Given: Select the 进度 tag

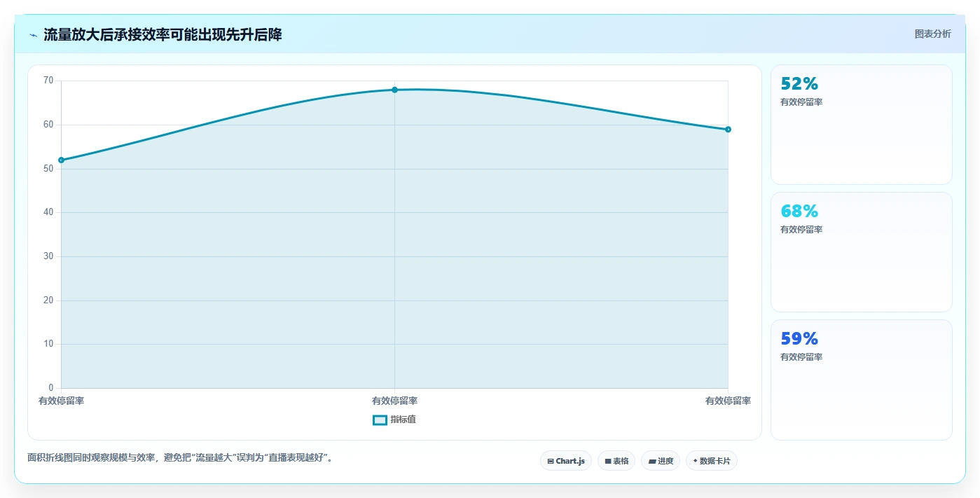Looking at the screenshot, I should (661, 461).
